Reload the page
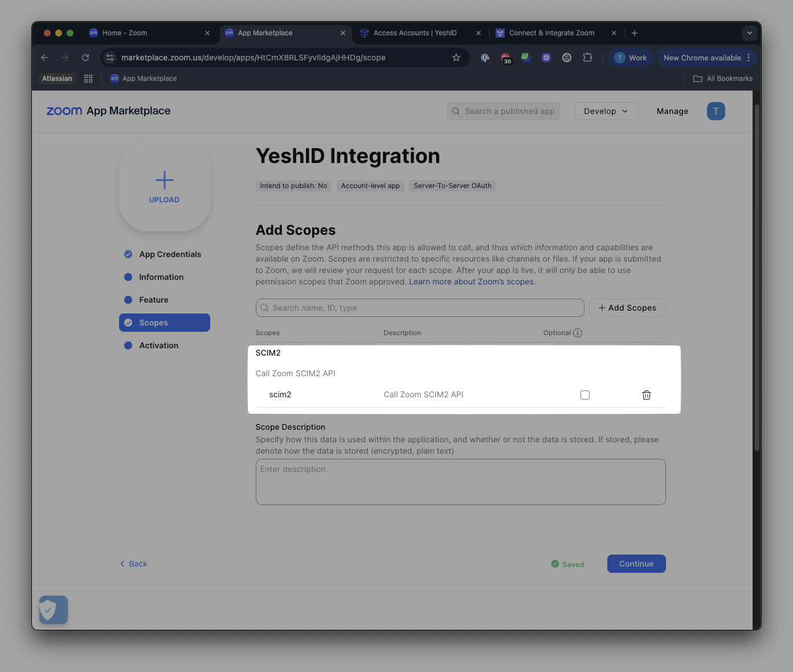 pos(85,58)
